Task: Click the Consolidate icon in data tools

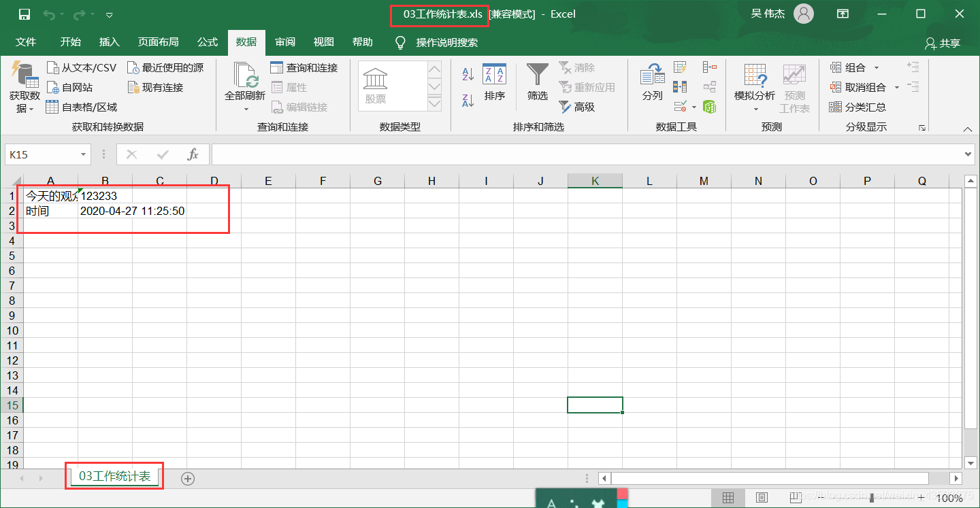Action: 710,67
